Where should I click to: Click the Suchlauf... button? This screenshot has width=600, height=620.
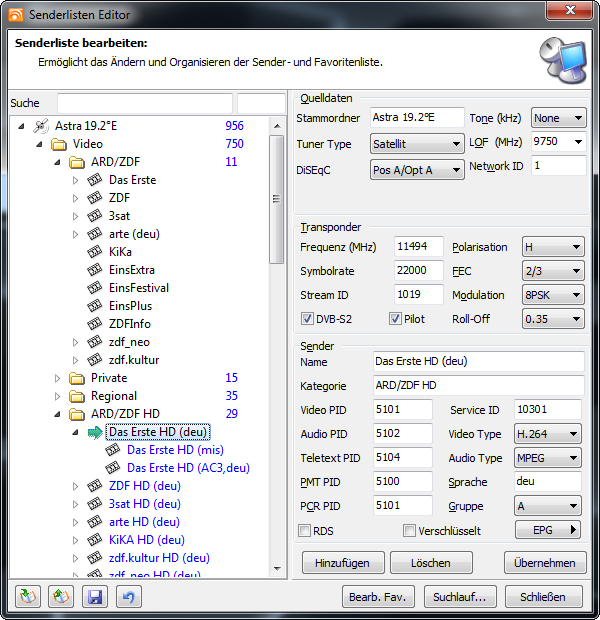coord(459,597)
